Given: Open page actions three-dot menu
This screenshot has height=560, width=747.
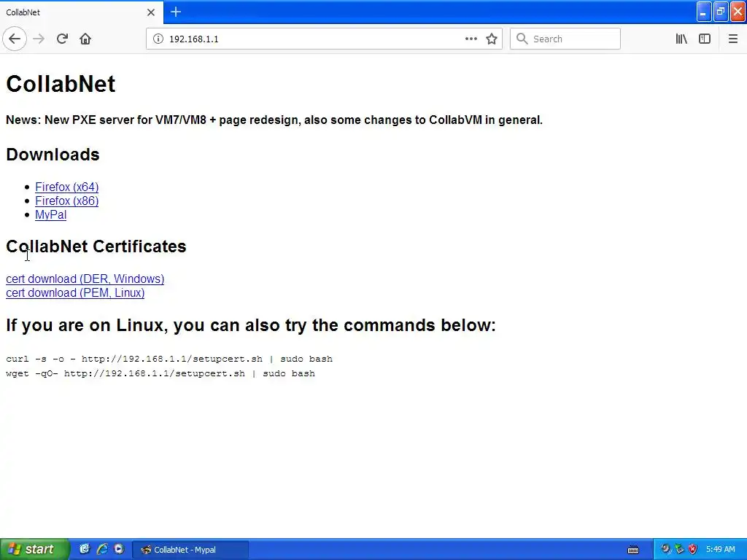Looking at the screenshot, I should click(471, 39).
